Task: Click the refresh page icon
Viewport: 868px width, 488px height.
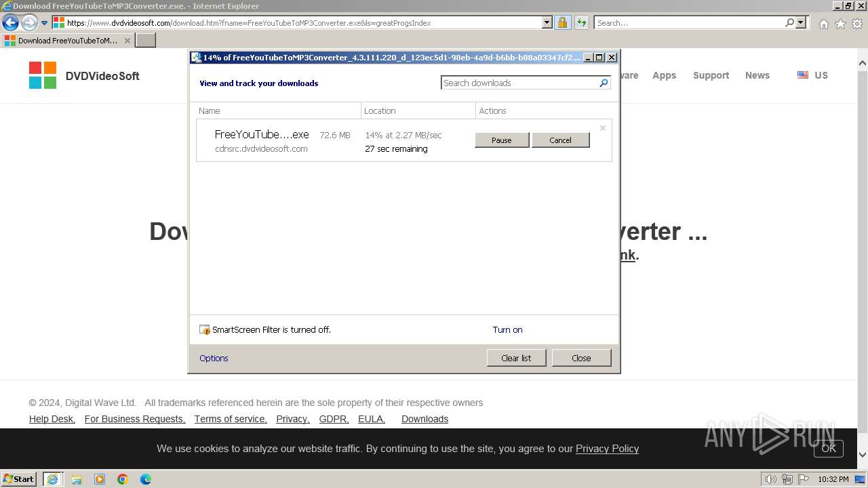Action: click(582, 22)
